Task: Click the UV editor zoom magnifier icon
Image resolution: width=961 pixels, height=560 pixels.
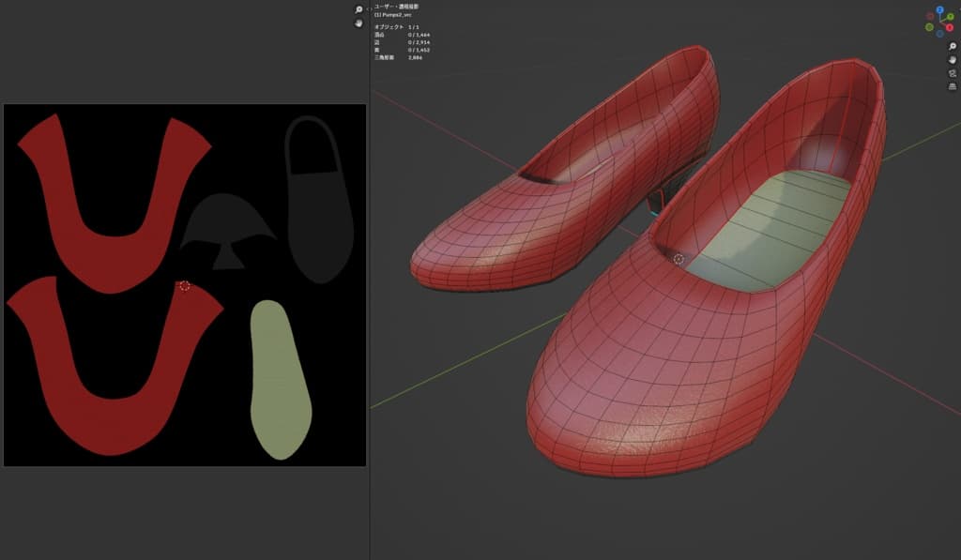Action: (358, 9)
